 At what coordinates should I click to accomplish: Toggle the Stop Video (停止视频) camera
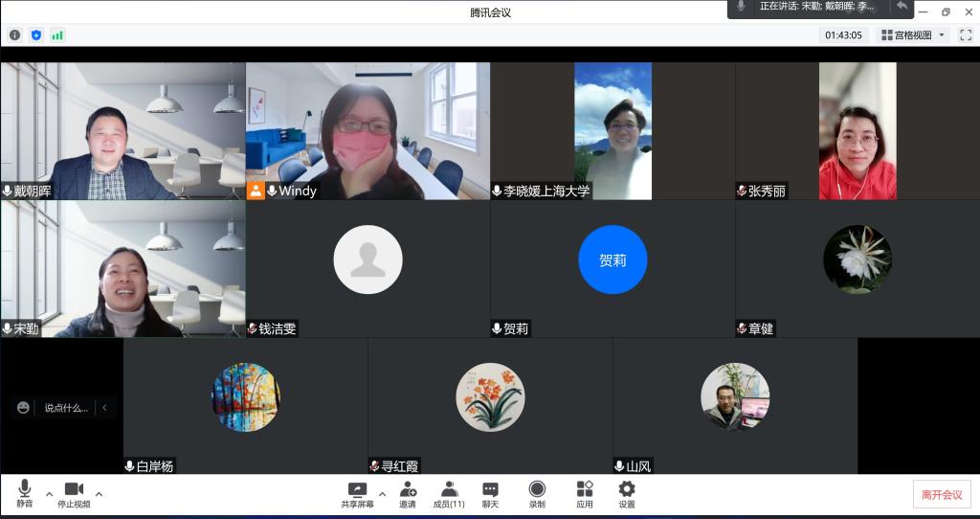pyautogui.click(x=74, y=494)
